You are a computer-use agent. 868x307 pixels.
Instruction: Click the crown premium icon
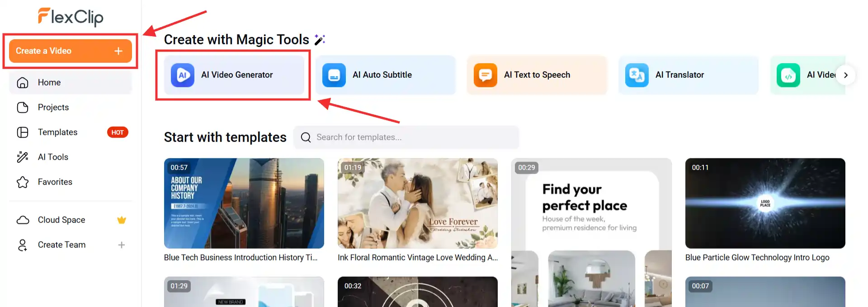click(x=122, y=220)
